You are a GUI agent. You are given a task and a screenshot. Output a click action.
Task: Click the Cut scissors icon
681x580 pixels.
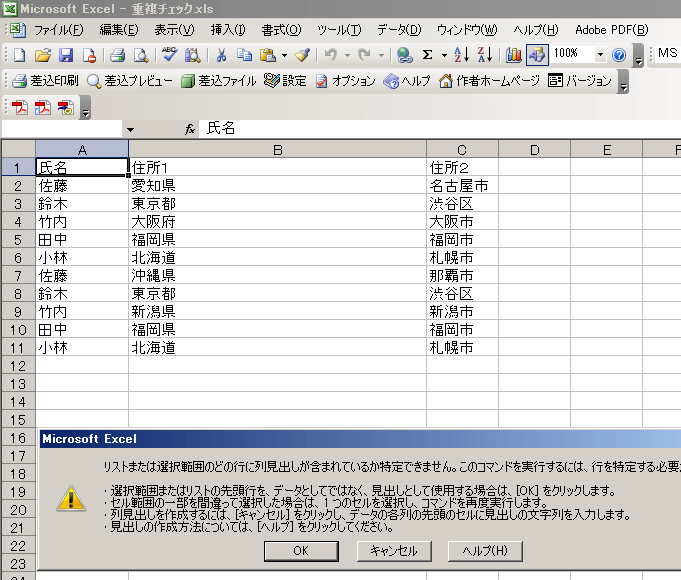pos(220,55)
